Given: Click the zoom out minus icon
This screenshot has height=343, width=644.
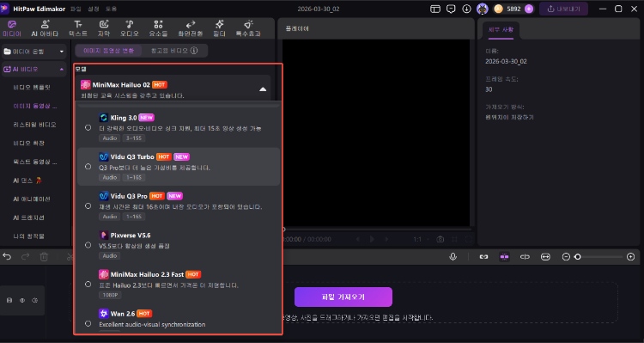Looking at the screenshot, I should 566,257.
